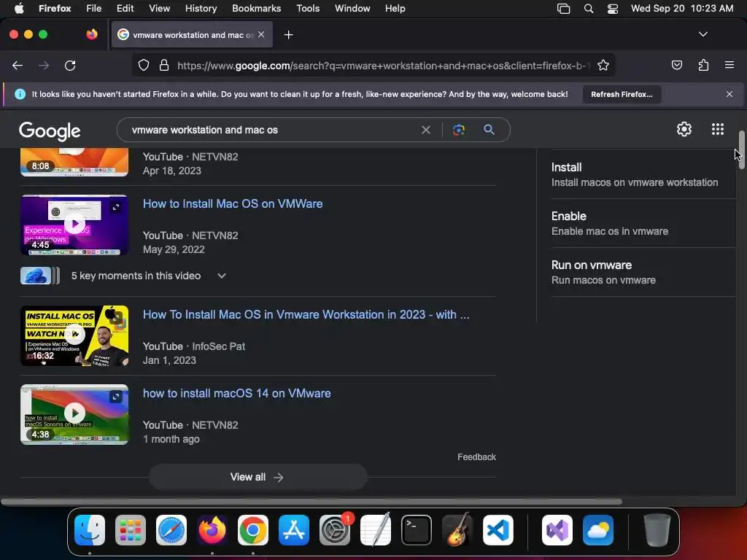Open TextEdit from the dock

tap(376, 530)
